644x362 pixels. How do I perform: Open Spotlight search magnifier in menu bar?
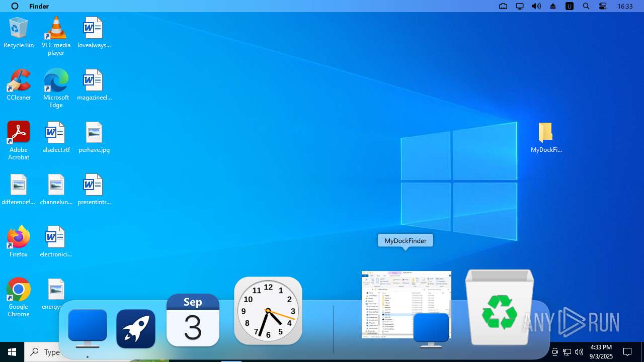[x=586, y=6]
